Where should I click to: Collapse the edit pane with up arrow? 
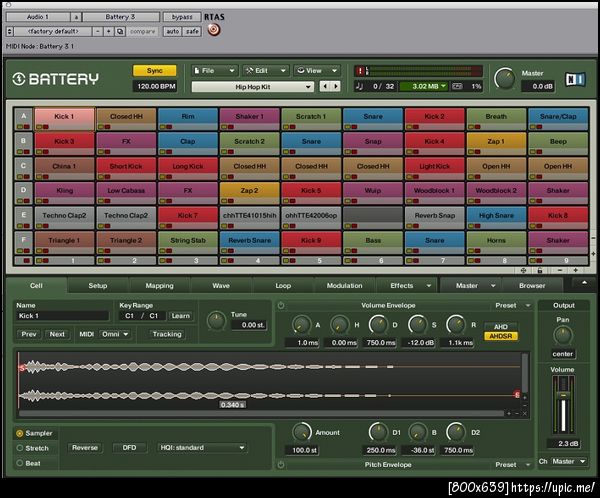click(584, 283)
